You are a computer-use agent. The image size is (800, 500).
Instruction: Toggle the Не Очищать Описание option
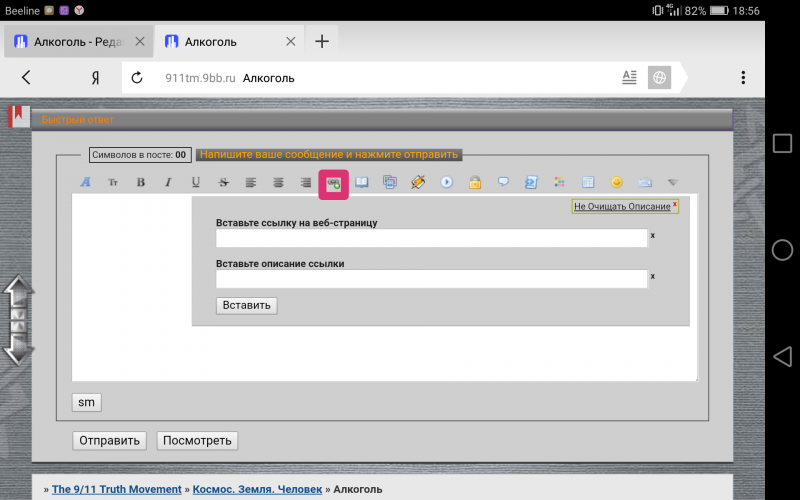pyautogui.click(x=622, y=207)
